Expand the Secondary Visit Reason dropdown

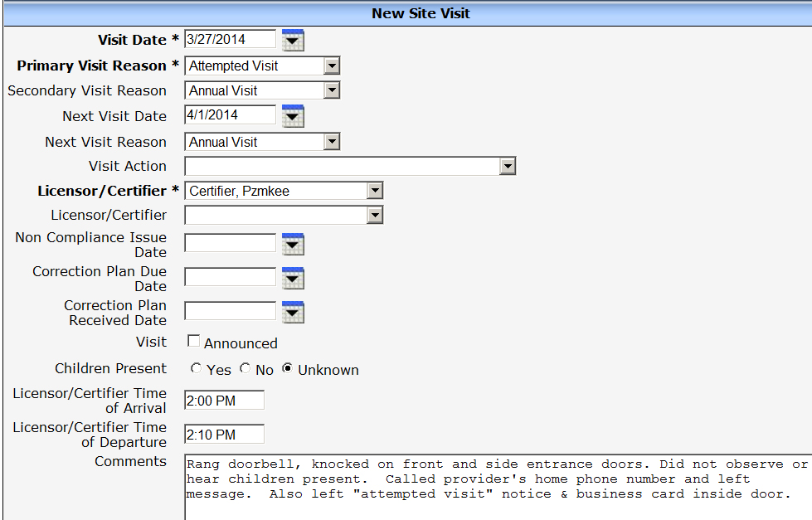[x=332, y=90]
